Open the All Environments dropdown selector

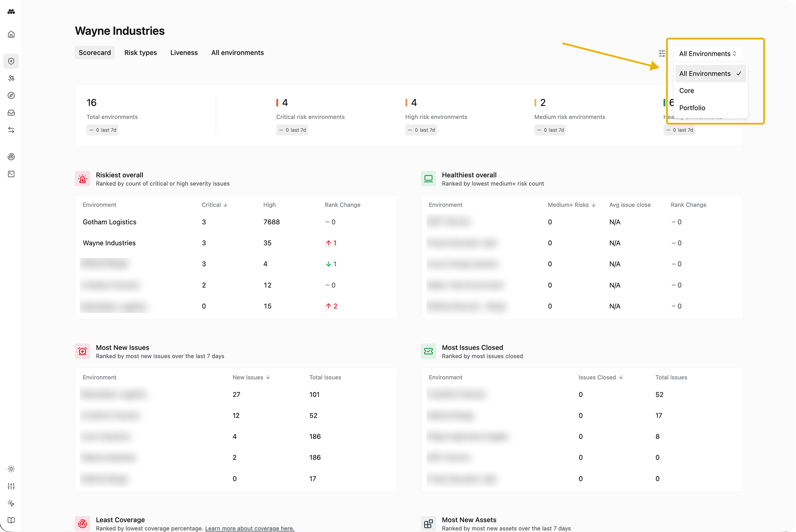click(708, 54)
